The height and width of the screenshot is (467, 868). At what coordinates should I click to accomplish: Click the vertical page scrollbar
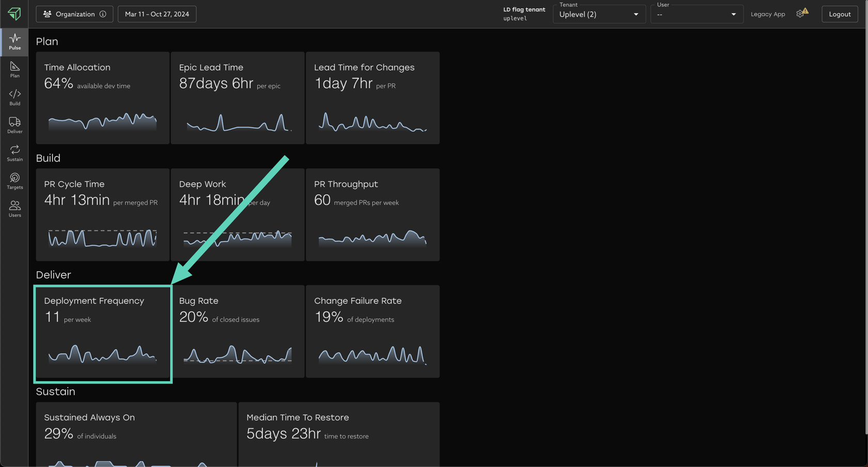(x=866, y=217)
